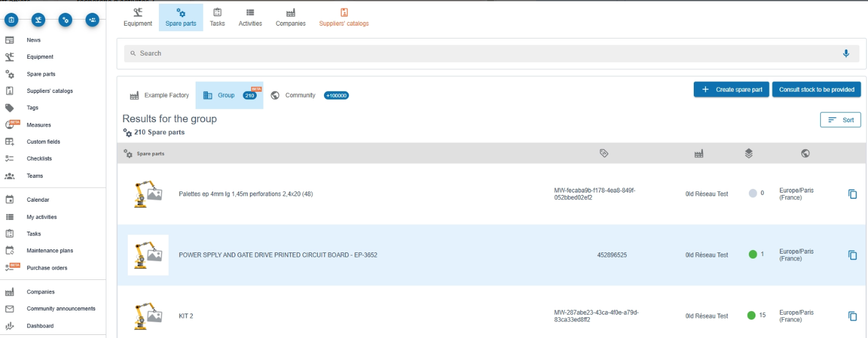Open the Sort options button
The image size is (868, 338).
pos(840,120)
